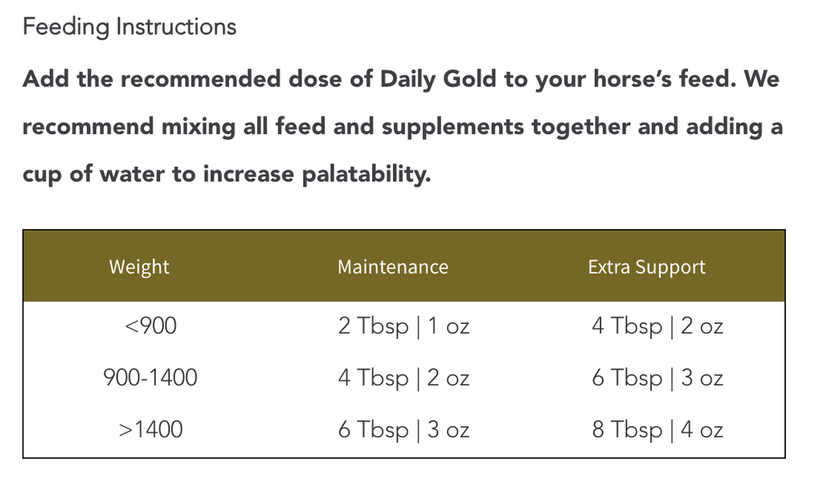Viewport: 823px width, 504px height.
Task: Click the 900-1400 weight cell
Action: (150, 378)
